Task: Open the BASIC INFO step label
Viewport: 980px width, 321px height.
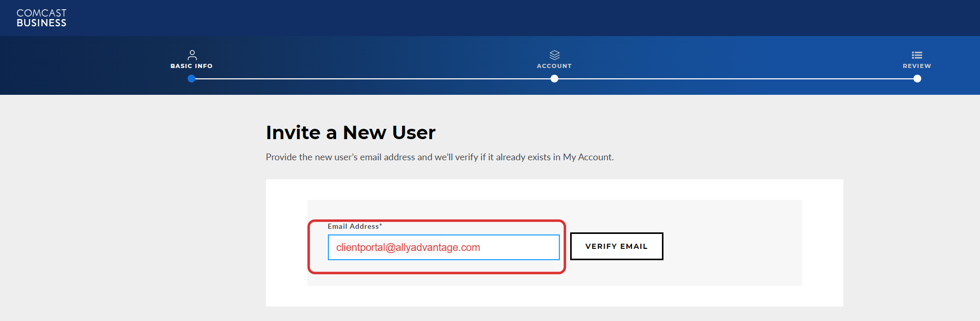Action: click(x=192, y=66)
